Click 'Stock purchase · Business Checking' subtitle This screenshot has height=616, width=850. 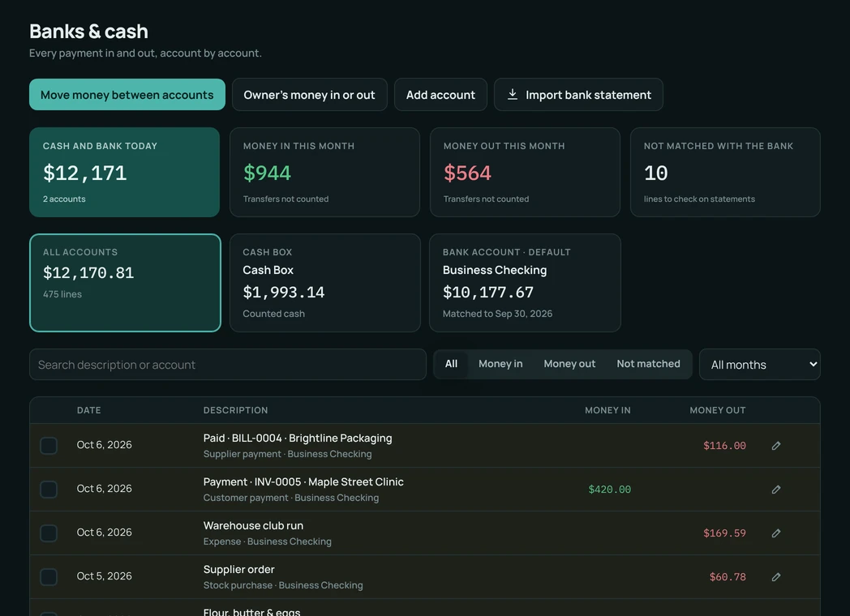click(x=283, y=586)
